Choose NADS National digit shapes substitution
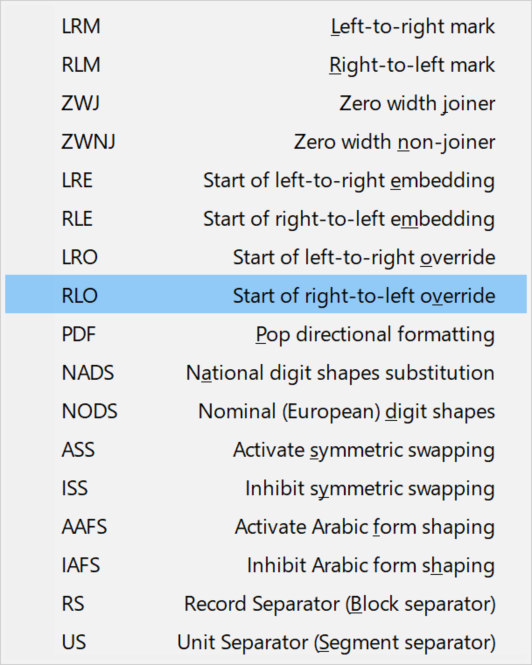 click(266, 373)
